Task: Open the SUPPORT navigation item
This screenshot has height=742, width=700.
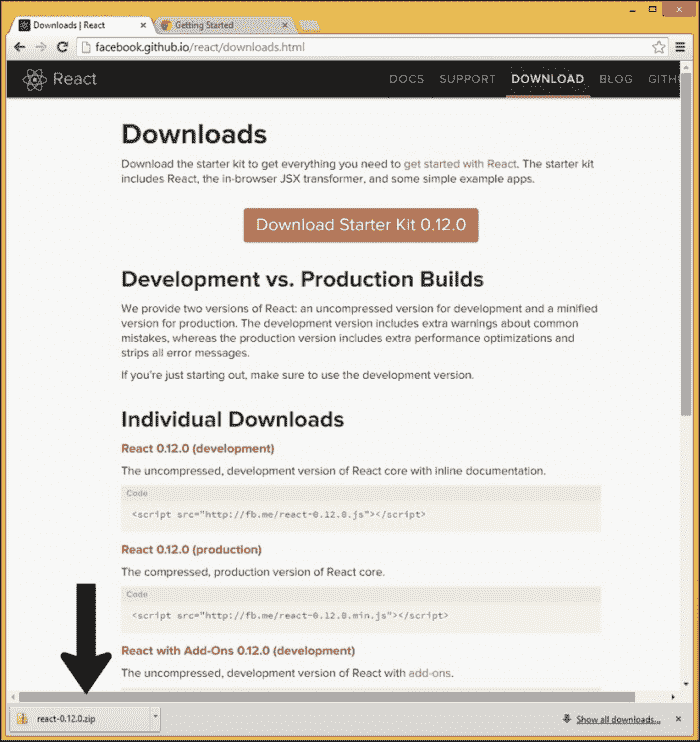Action: coord(467,79)
